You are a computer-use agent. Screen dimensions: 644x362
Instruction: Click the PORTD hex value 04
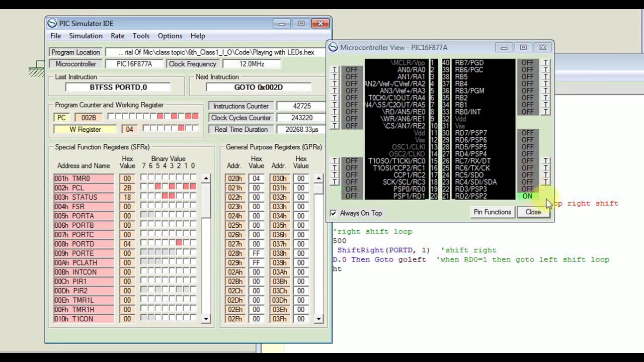pos(127,244)
